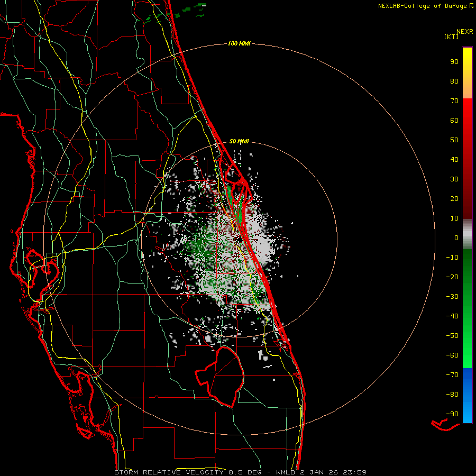476x476 pixels.
Task: Click the -20 knot scale value
Action: point(452,277)
